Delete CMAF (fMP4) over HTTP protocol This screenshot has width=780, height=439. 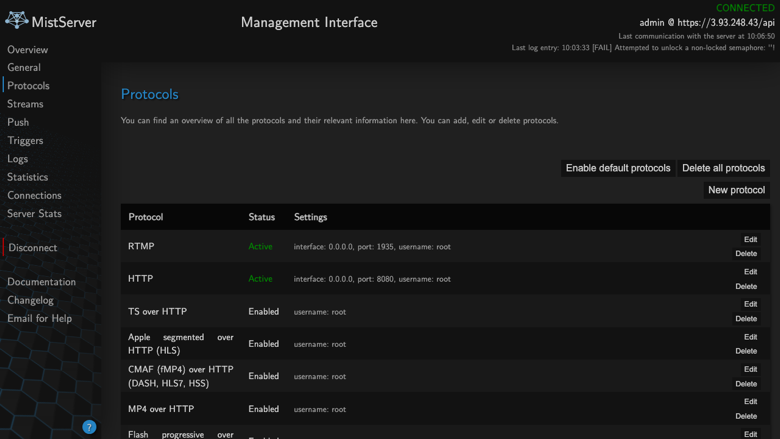click(x=746, y=384)
